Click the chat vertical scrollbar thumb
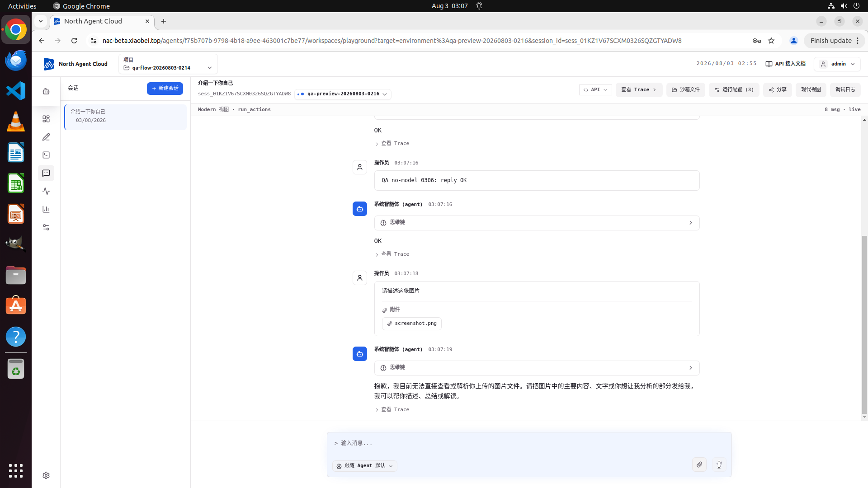 pyautogui.click(x=864, y=324)
